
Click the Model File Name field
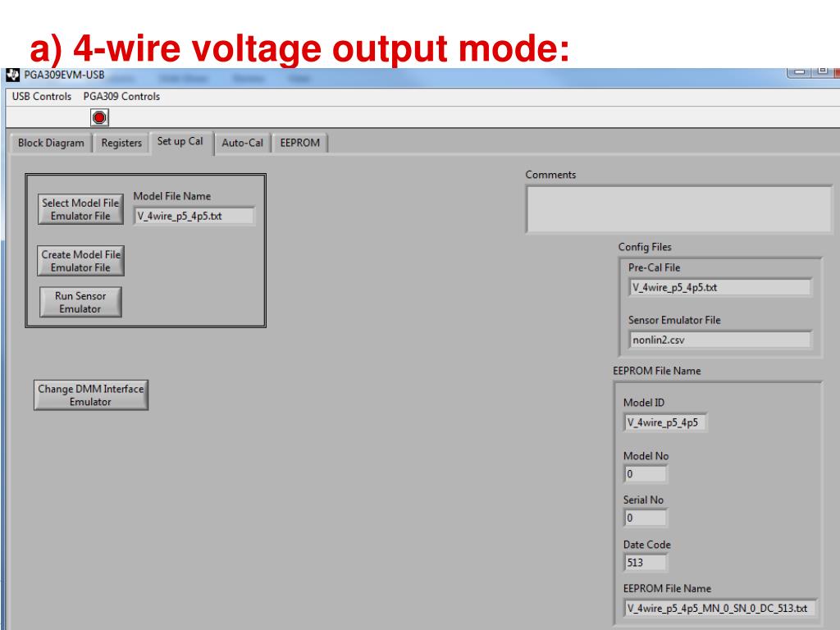click(194, 216)
